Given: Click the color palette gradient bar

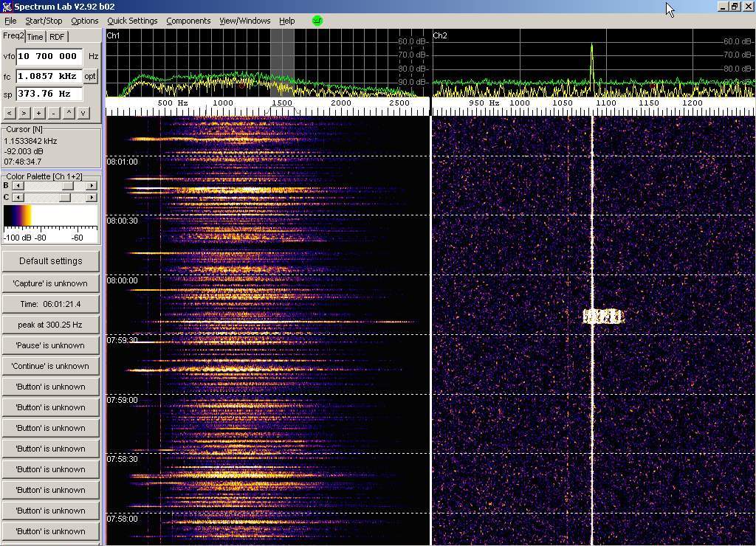Looking at the screenshot, I should tap(50, 216).
